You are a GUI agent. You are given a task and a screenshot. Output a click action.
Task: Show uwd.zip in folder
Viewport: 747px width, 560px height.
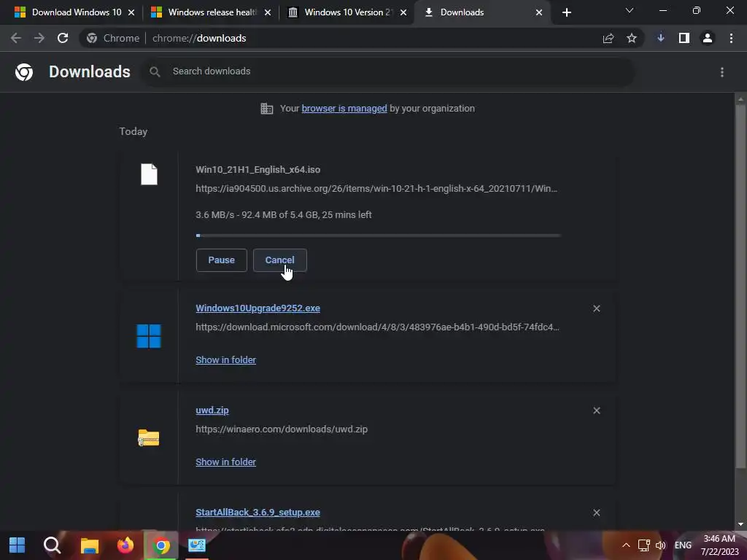[226, 462]
